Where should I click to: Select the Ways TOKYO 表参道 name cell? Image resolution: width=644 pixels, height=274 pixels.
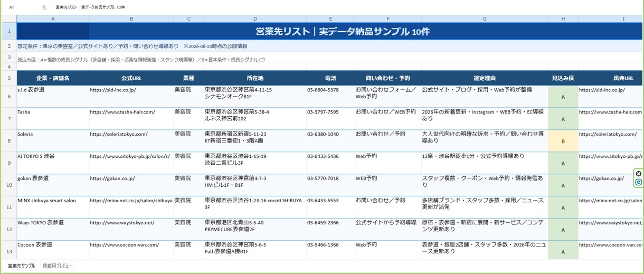[x=53, y=230]
